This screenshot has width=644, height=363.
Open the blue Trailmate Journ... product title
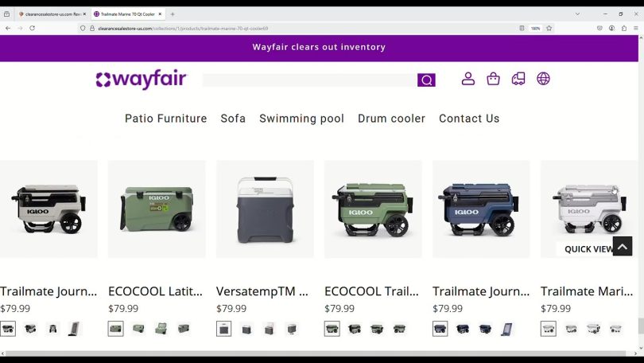[481, 291]
